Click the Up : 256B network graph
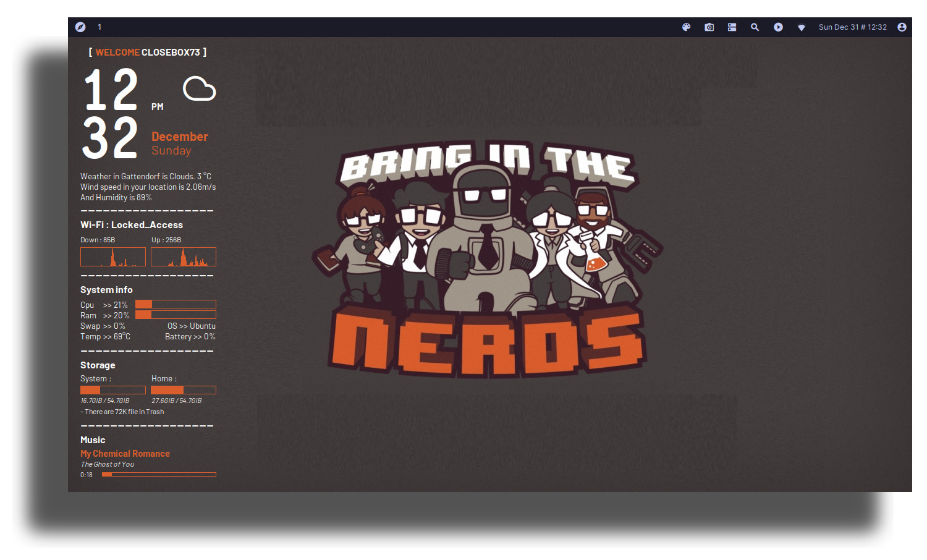927x560 pixels. click(x=184, y=257)
